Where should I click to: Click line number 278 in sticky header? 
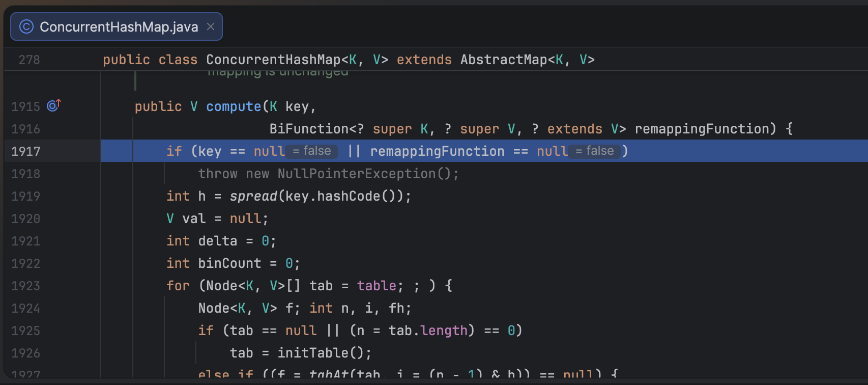pos(30,60)
